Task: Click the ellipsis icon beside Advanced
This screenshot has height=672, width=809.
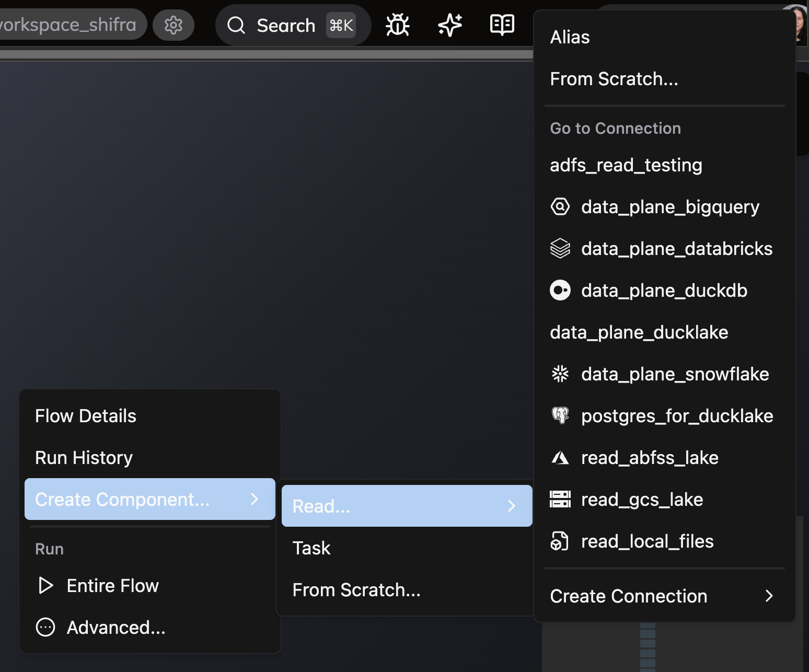Action: [45, 627]
